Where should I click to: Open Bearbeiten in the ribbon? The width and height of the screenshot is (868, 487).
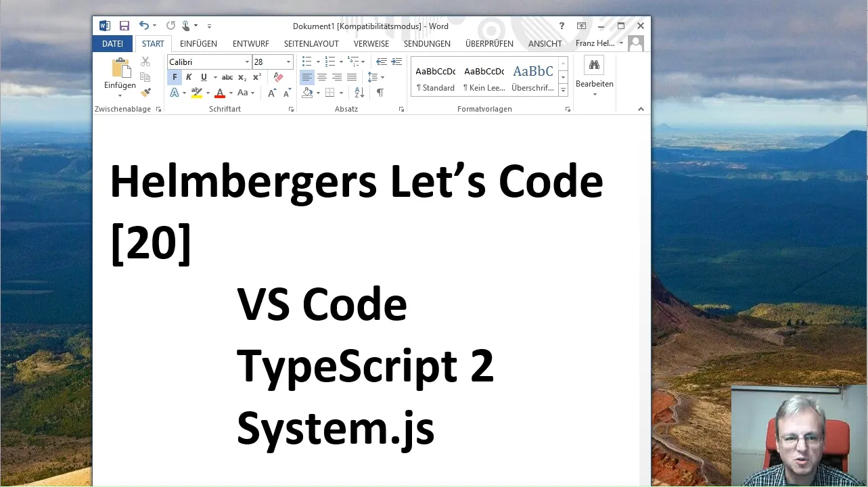tap(593, 76)
